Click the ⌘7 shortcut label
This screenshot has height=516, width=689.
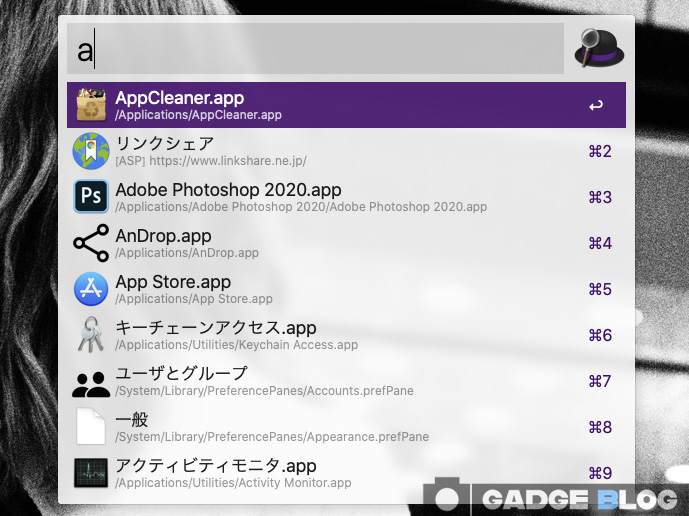click(600, 381)
